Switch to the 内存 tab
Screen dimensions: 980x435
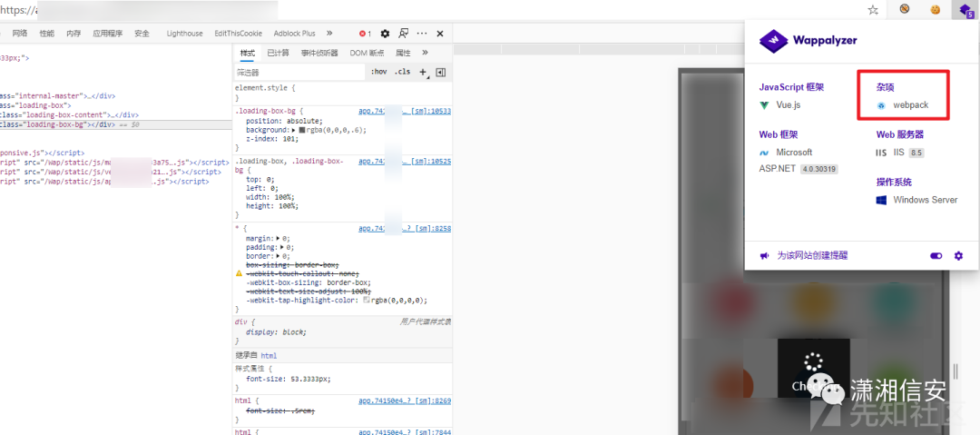coord(73,34)
